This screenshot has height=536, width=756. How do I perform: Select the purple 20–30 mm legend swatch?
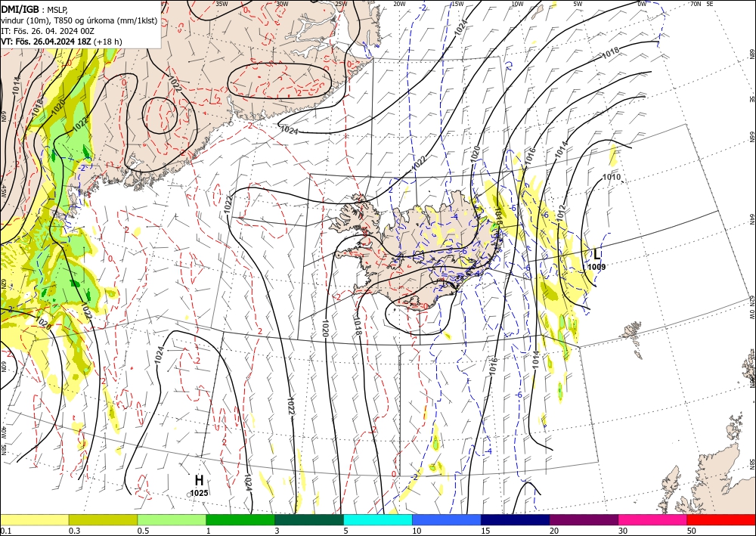[x=584, y=519]
